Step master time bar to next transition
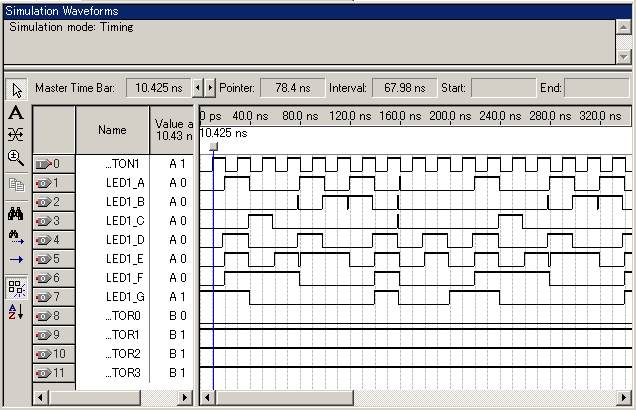This screenshot has height=410, width=636. point(210,88)
